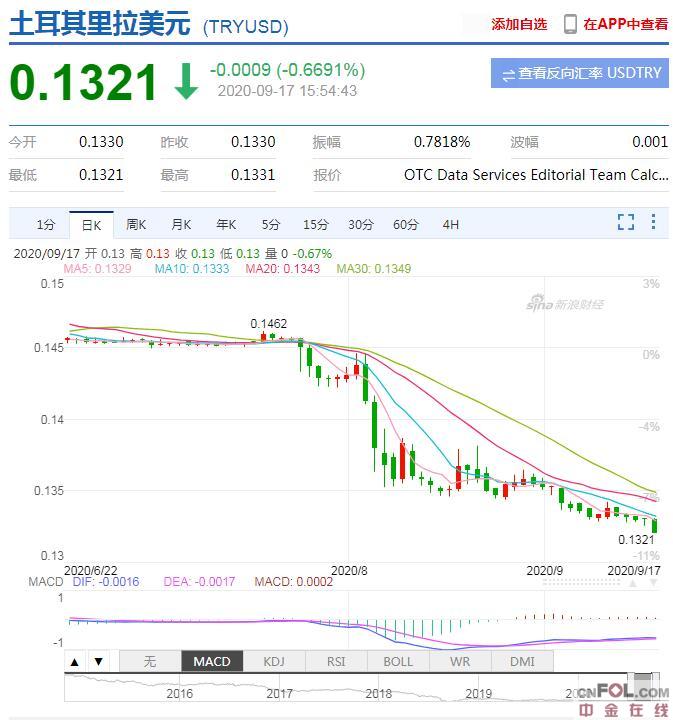Click the fullscreen chart icon
This screenshot has width=673, height=720.
(626, 222)
